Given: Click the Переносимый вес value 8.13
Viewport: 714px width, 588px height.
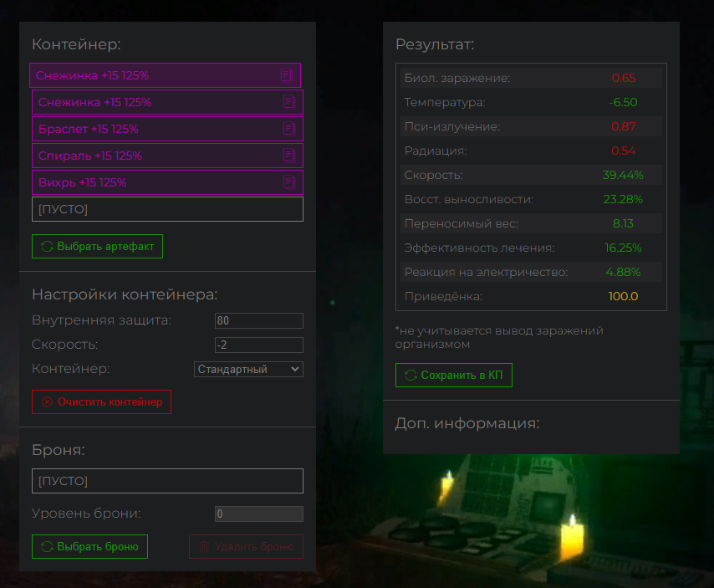Looking at the screenshot, I should click(623, 223).
